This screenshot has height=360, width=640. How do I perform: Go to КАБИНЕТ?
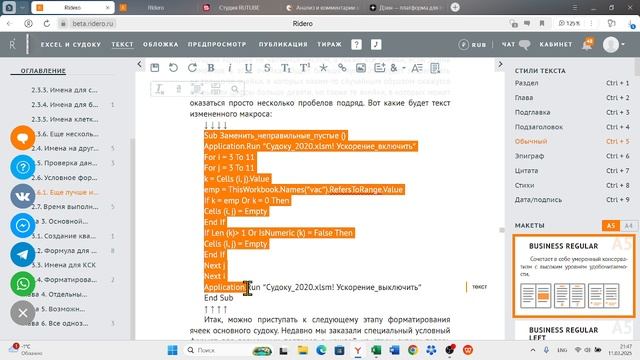(556, 44)
